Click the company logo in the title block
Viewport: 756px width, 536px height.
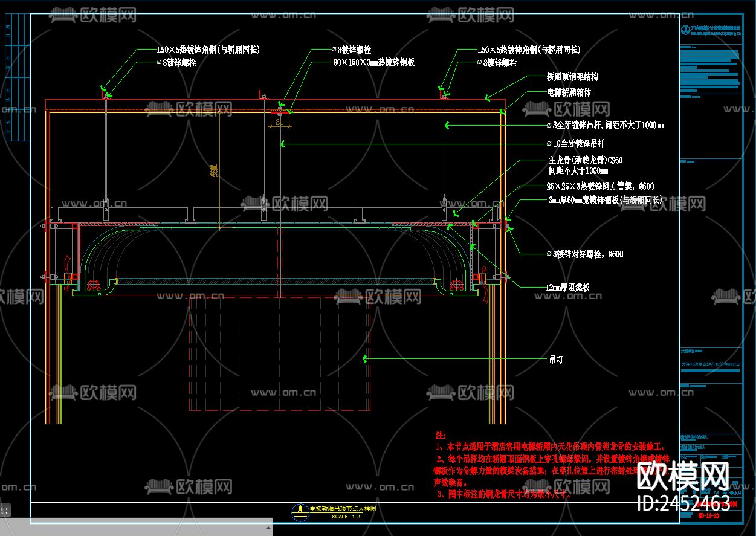click(685, 29)
